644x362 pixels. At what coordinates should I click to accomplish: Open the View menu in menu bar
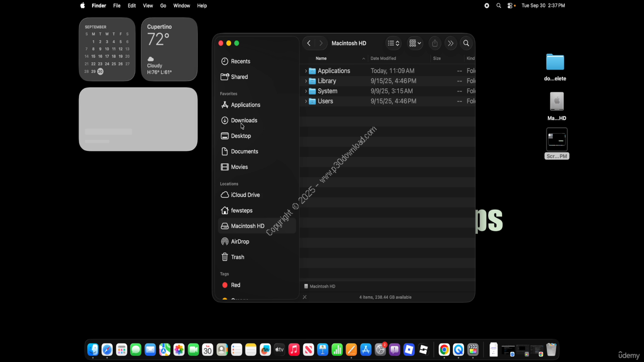point(148,6)
